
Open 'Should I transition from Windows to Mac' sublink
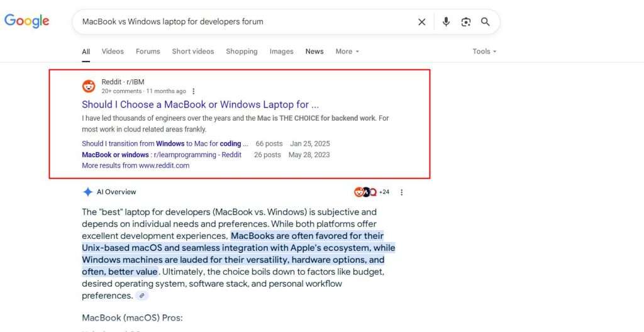click(x=165, y=144)
